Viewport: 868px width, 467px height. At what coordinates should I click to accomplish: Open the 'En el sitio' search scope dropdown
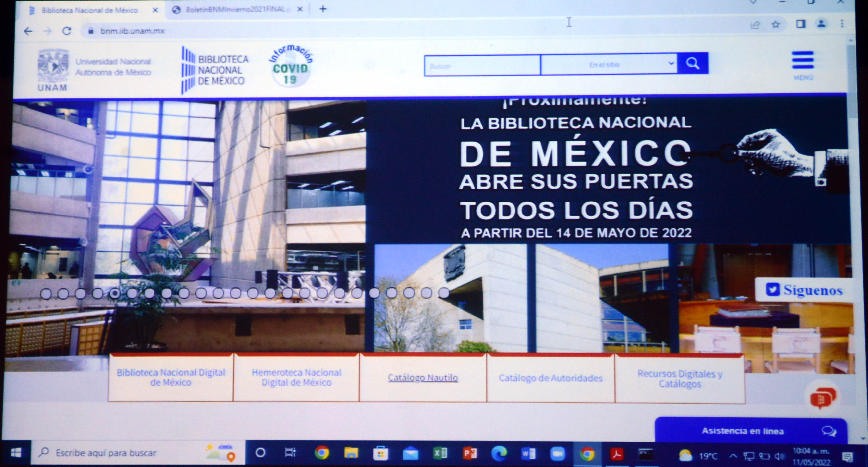point(609,64)
